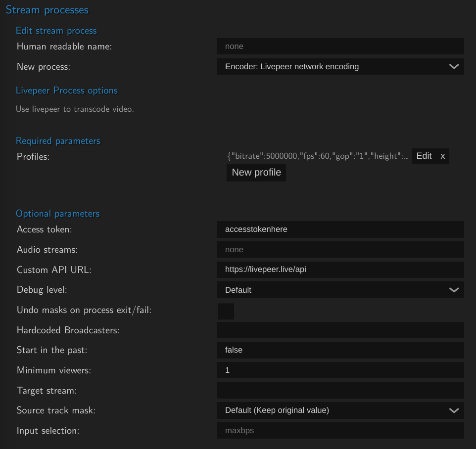
Task: Click Edit on the bitrate profile
Action: pos(424,156)
